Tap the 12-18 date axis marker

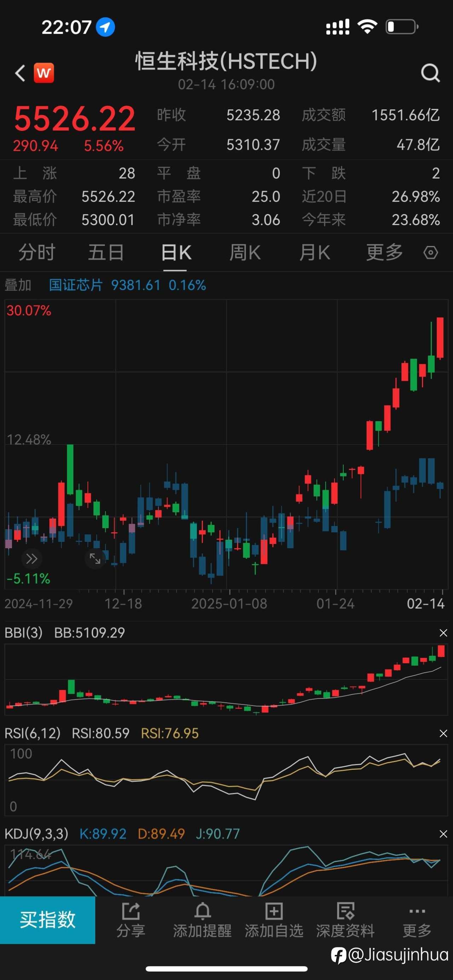pyautogui.click(x=123, y=604)
